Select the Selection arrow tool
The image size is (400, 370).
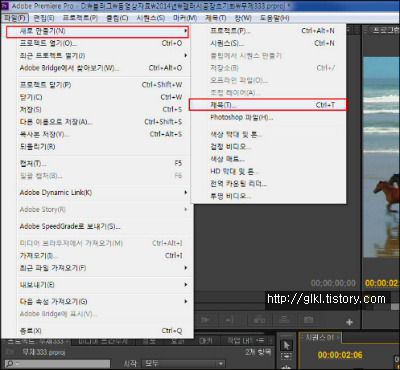287,345
